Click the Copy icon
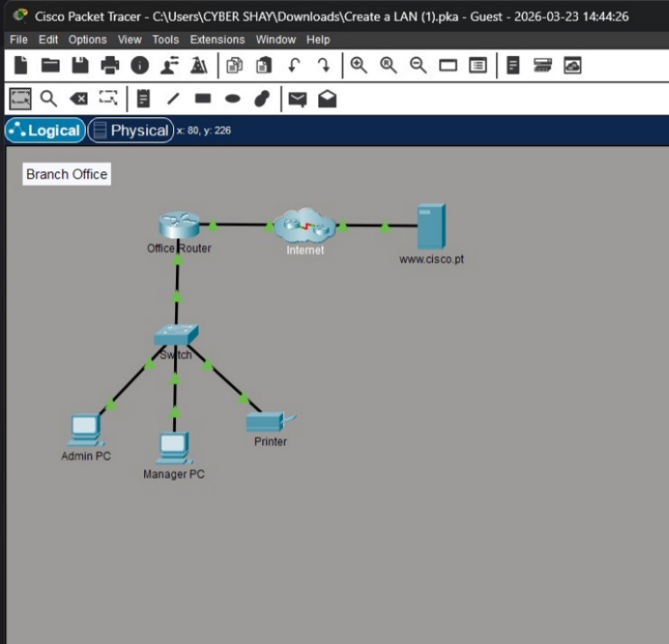The image size is (669, 644). point(234,66)
